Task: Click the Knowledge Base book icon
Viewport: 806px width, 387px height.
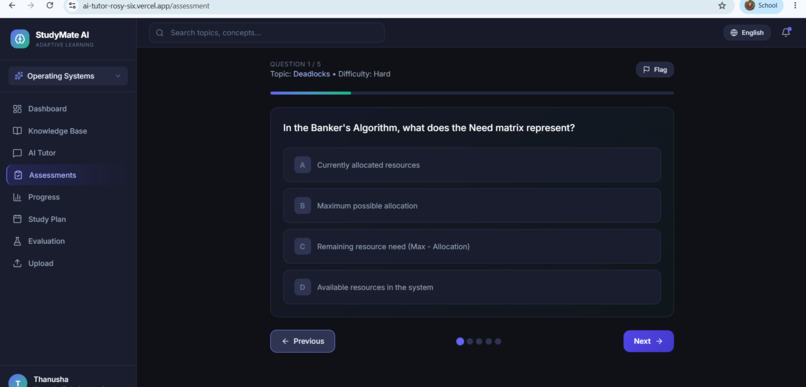Action: point(17,131)
